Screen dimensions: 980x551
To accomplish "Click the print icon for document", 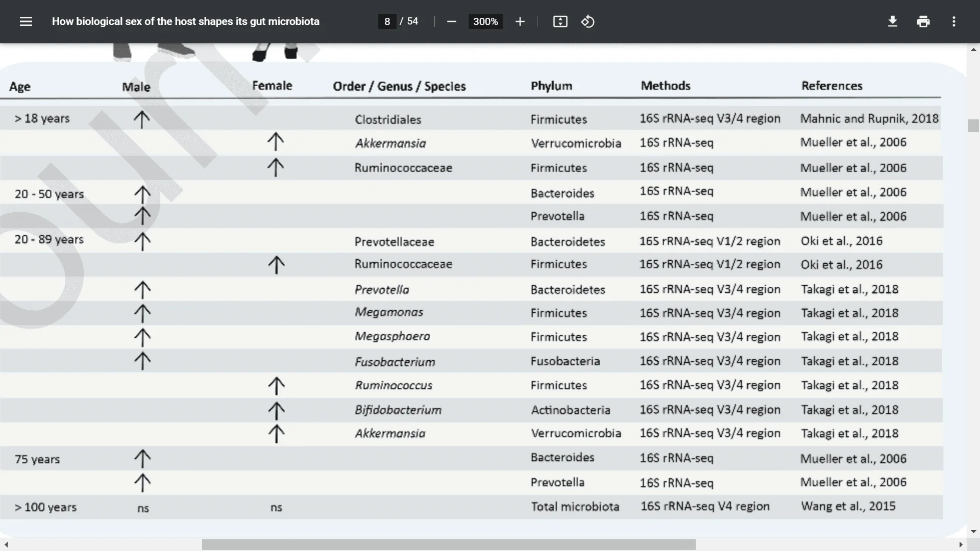I will pyautogui.click(x=923, y=21).
